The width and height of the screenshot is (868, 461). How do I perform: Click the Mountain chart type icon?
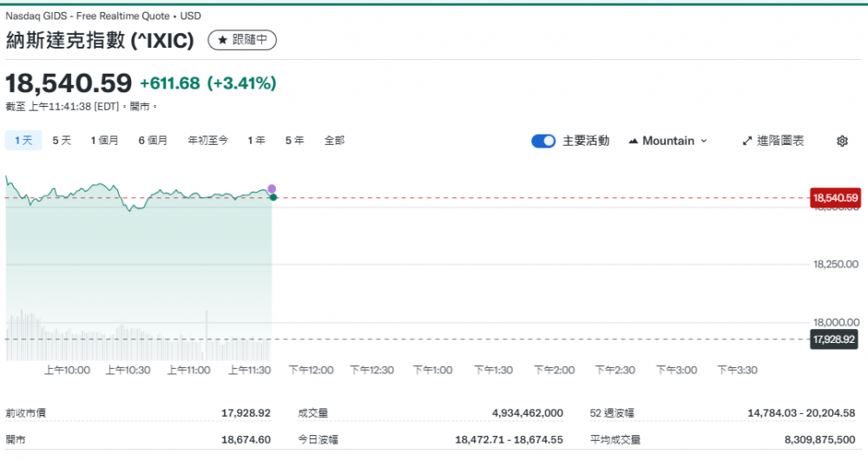[x=633, y=141]
